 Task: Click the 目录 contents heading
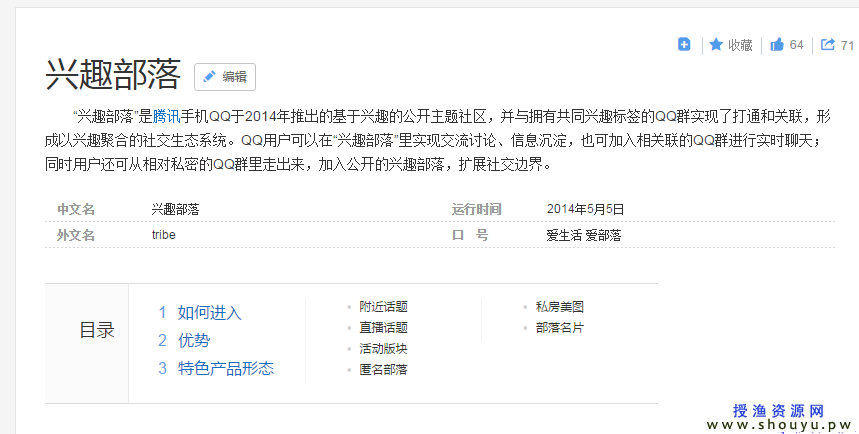tap(97, 330)
